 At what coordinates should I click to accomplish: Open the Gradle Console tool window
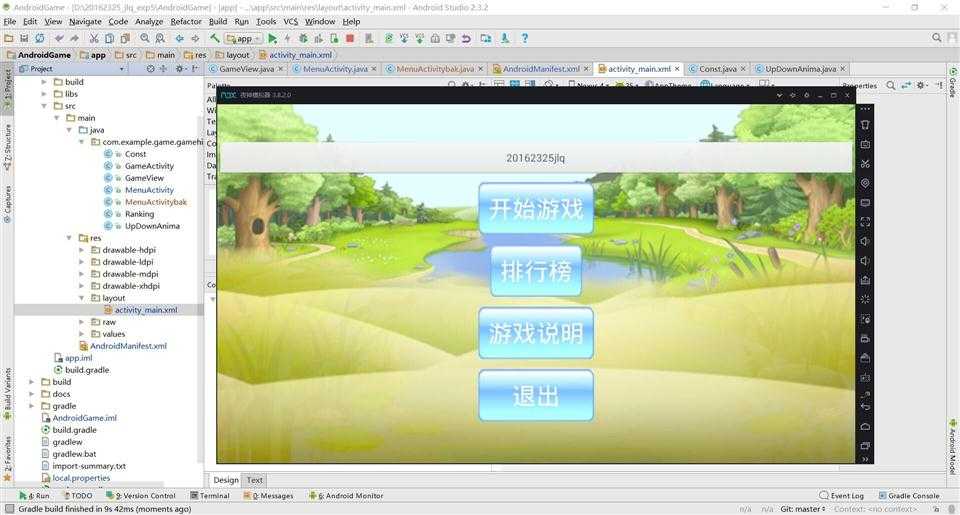pyautogui.click(x=909, y=495)
